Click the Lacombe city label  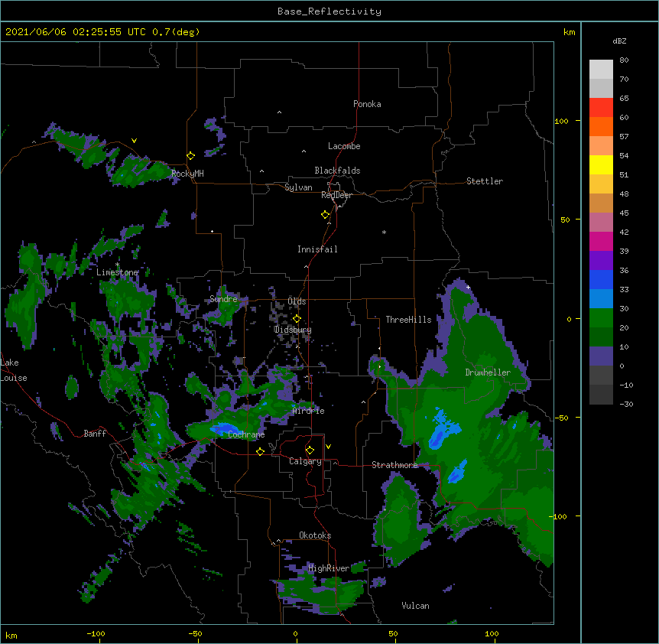pos(344,146)
